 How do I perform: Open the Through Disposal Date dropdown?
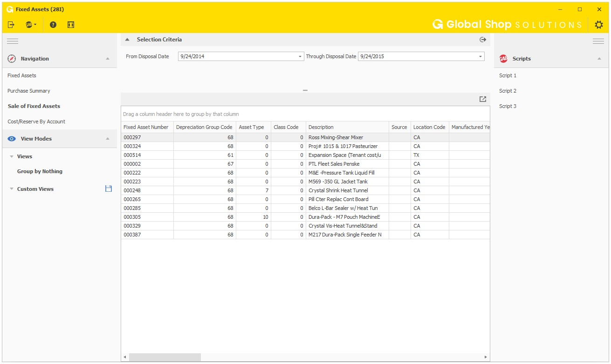coord(481,56)
